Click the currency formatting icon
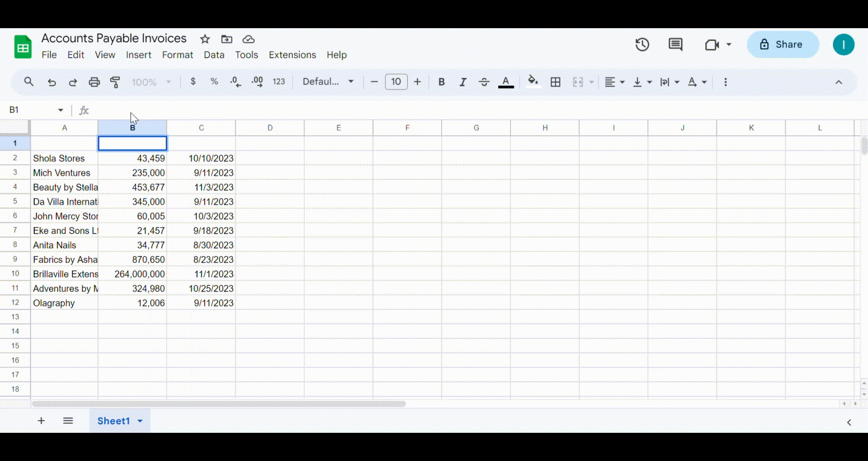The image size is (868, 461). (193, 82)
